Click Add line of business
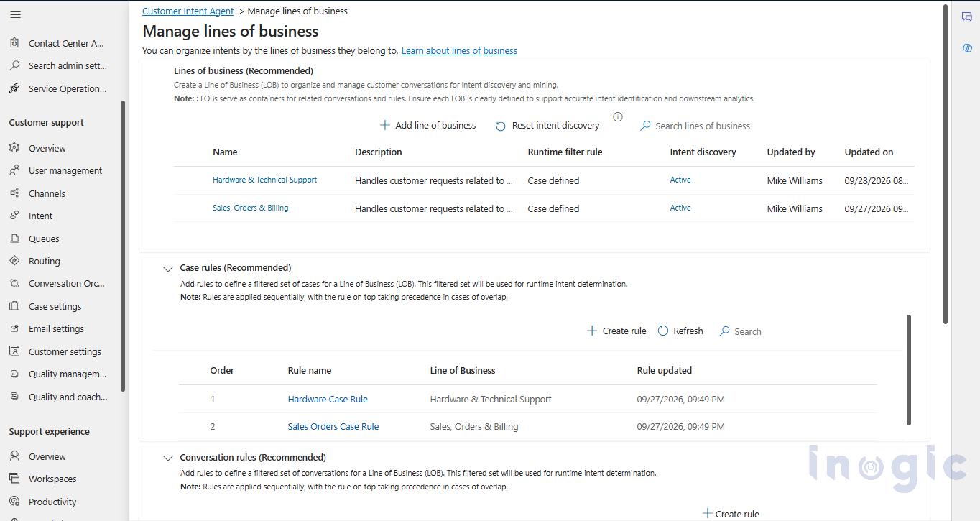 (x=427, y=125)
